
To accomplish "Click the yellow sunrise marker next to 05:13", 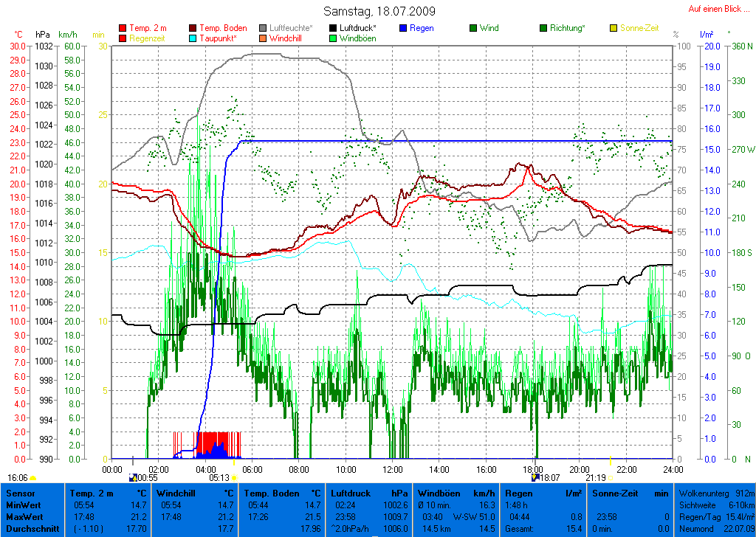I will 234,478.
